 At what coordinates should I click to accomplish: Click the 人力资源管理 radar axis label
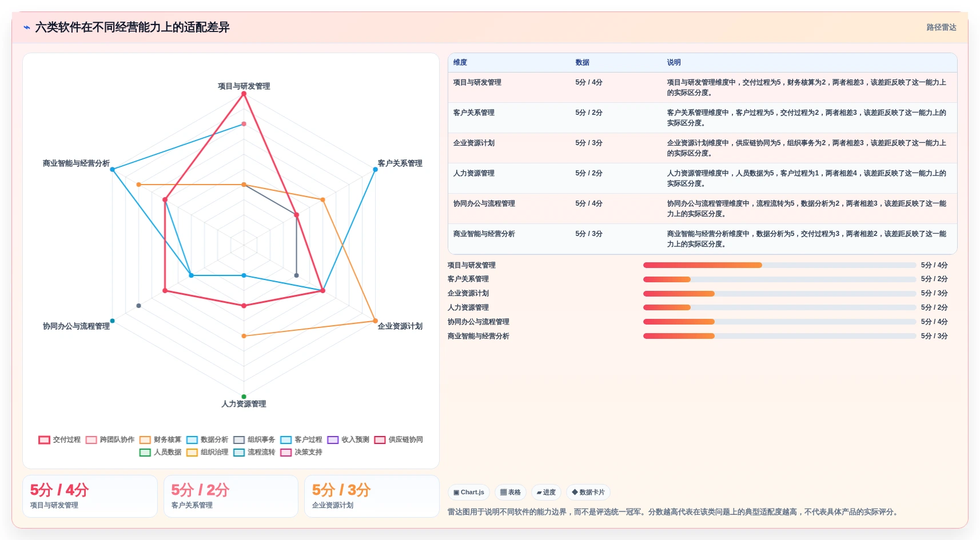pos(244,404)
